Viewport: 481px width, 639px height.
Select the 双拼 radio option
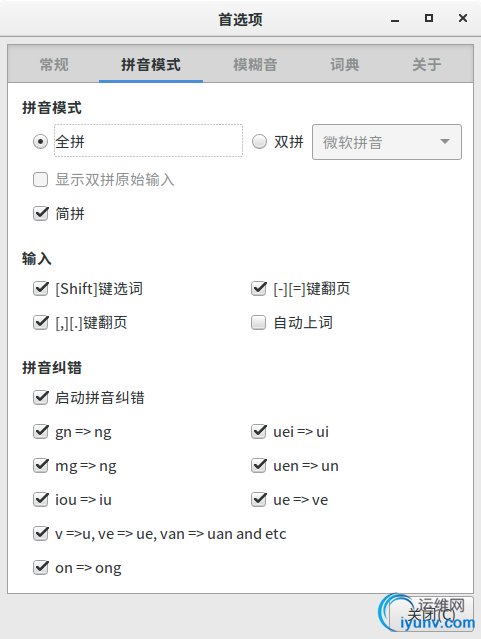tap(259, 142)
